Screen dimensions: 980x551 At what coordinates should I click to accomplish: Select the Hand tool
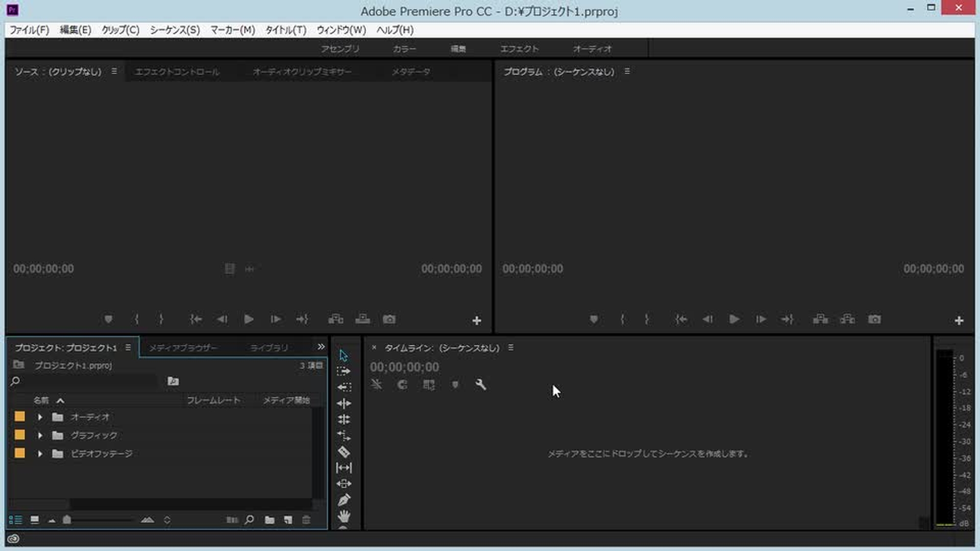tap(344, 516)
